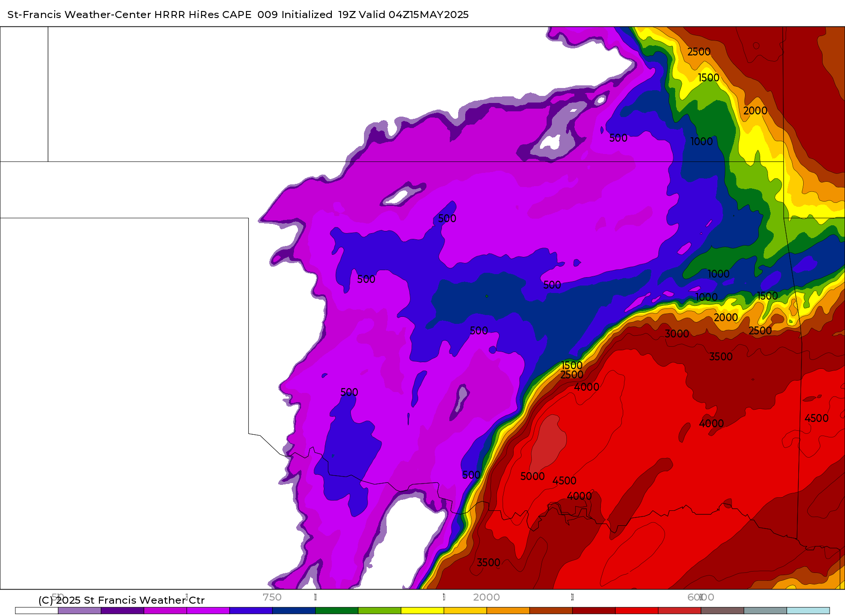The width and height of the screenshot is (845, 616).
Task: Pick the golden yellow color bar swatch
Action: (465, 611)
